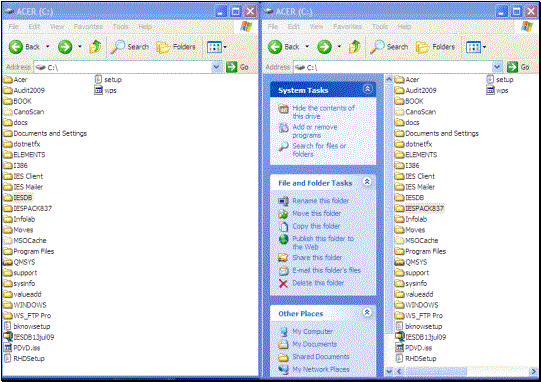Collapse the File and Folder Tasks panel
Screen dimensions: 541x382
tap(367, 182)
